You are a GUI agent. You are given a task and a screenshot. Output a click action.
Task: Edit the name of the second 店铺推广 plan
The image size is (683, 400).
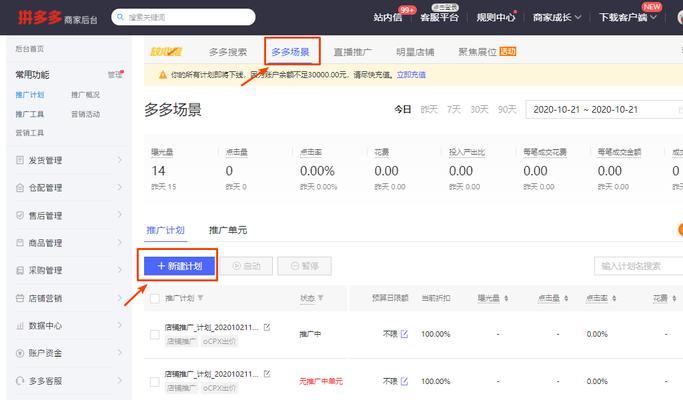267,373
